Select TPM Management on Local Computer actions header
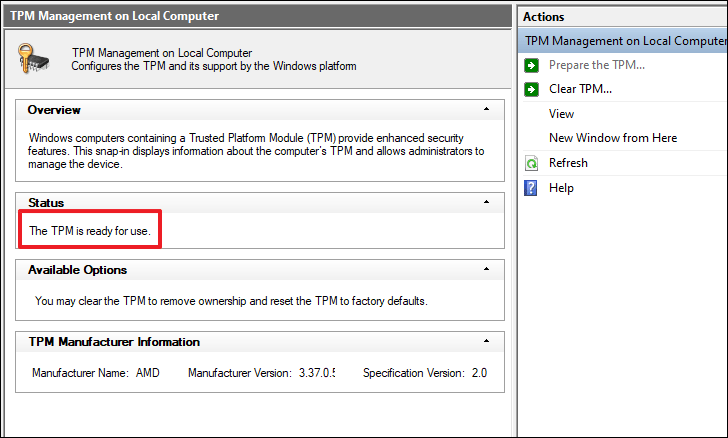Viewport: 728px width, 438px height. click(623, 41)
